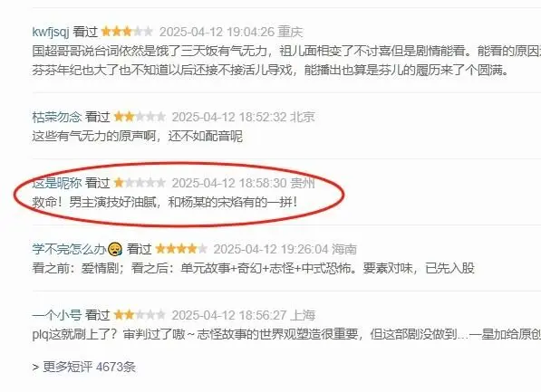Click timestamp 2025-04-12 18:56:27 上海
This screenshot has height=392, width=541.
pos(244,315)
